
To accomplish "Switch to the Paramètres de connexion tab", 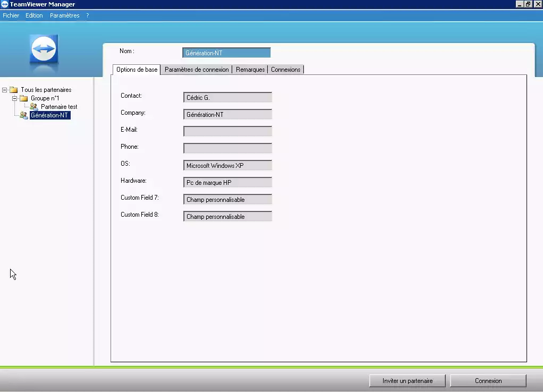I will (x=197, y=70).
